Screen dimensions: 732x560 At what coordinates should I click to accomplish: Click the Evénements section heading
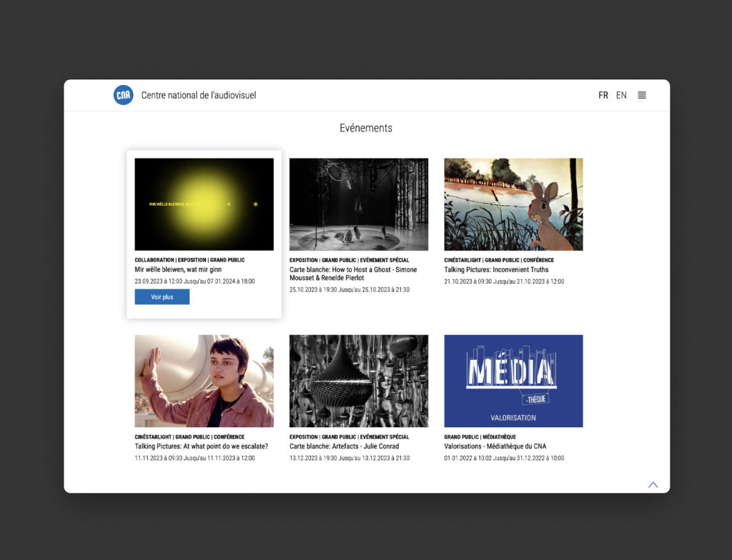pyautogui.click(x=366, y=129)
